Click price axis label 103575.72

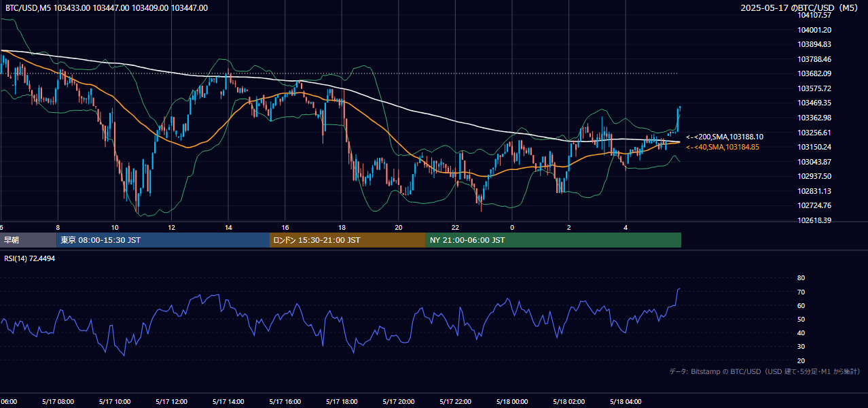coord(814,88)
